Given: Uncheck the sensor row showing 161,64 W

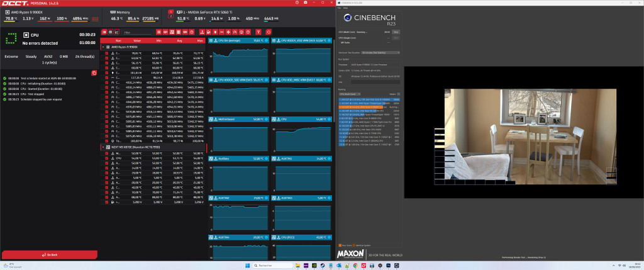Looking at the screenshot, I should 107,72.
